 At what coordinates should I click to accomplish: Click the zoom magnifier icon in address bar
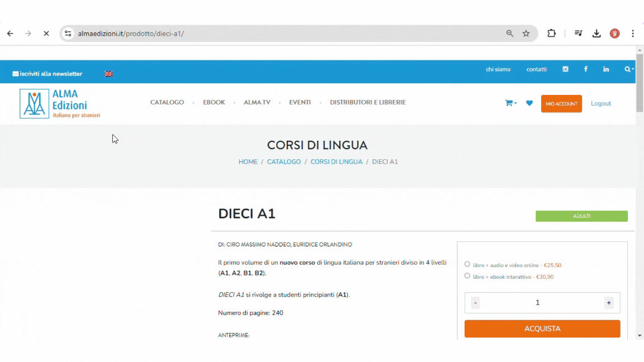[x=509, y=34]
